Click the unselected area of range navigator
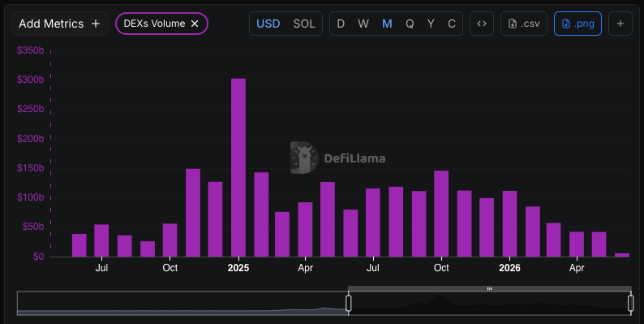Screen dimensions: 644x324 click(182, 303)
